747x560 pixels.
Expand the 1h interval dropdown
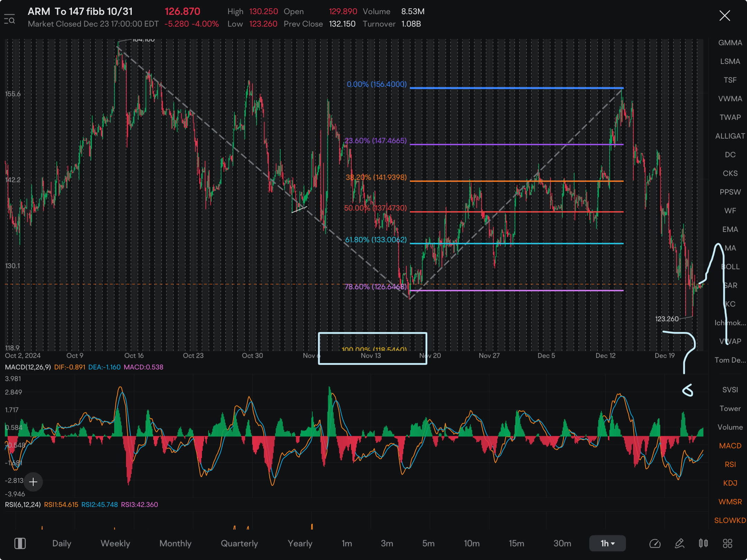point(607,543)
